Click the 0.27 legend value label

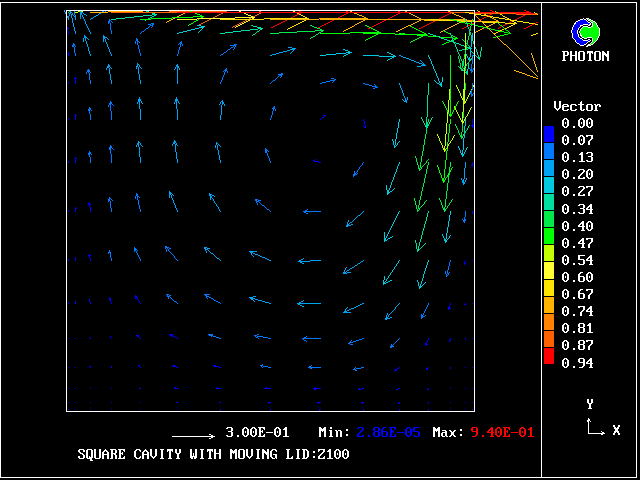click(x=577, y=191)
